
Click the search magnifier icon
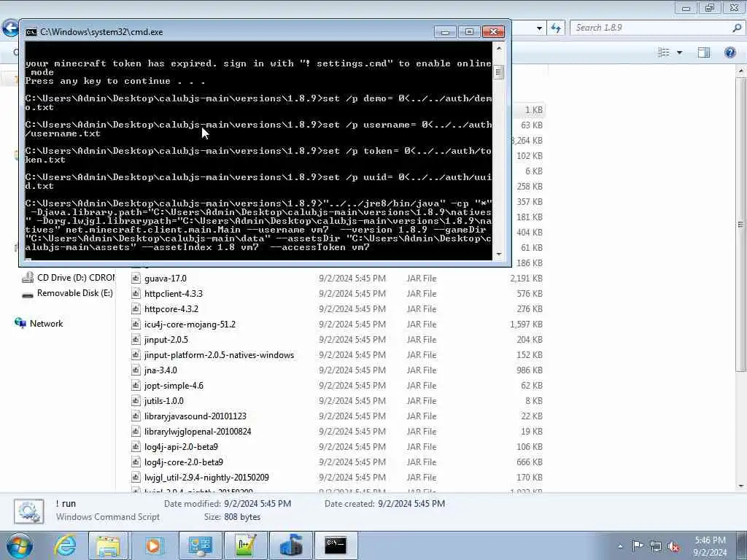(737, 28)
